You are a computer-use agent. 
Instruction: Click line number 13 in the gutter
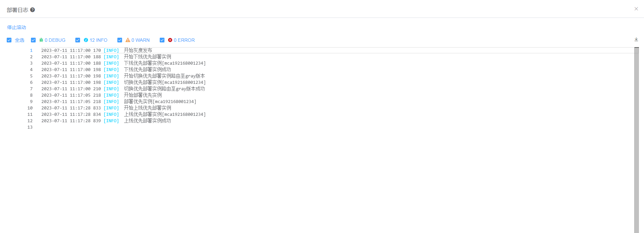point(30,127)
